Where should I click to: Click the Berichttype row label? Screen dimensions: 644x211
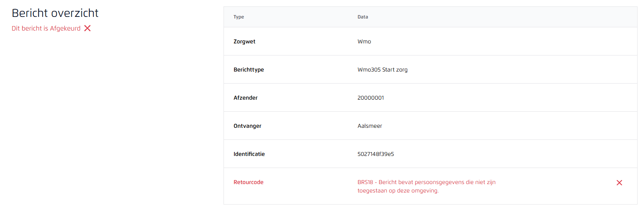[x=248, y=70]
